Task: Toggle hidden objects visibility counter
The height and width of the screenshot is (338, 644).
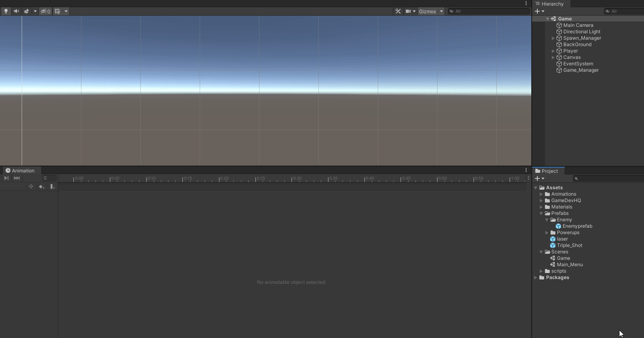Action: [46, 11]
